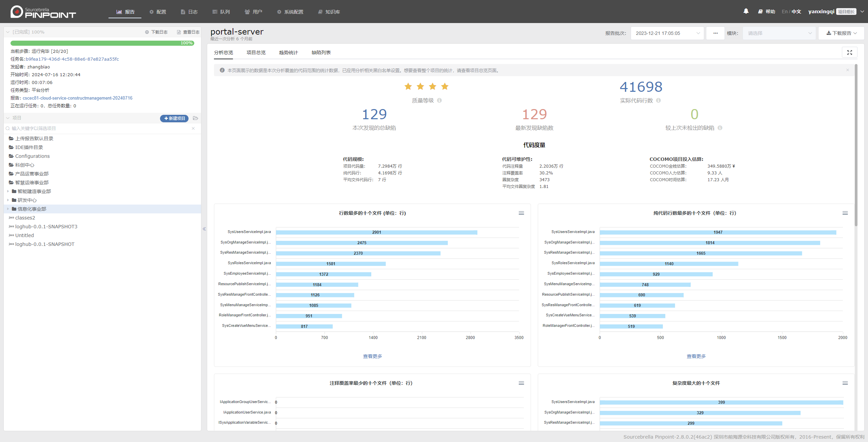Click info icon beside 质量等级
This screenshot has width=868, height=442.
tap(439, 100)
